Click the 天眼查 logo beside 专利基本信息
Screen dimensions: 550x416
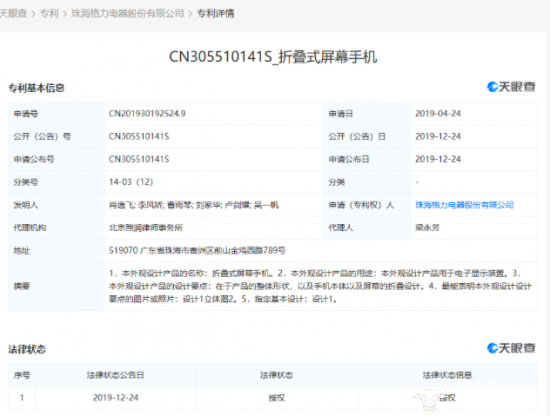(x=511, y=87)
